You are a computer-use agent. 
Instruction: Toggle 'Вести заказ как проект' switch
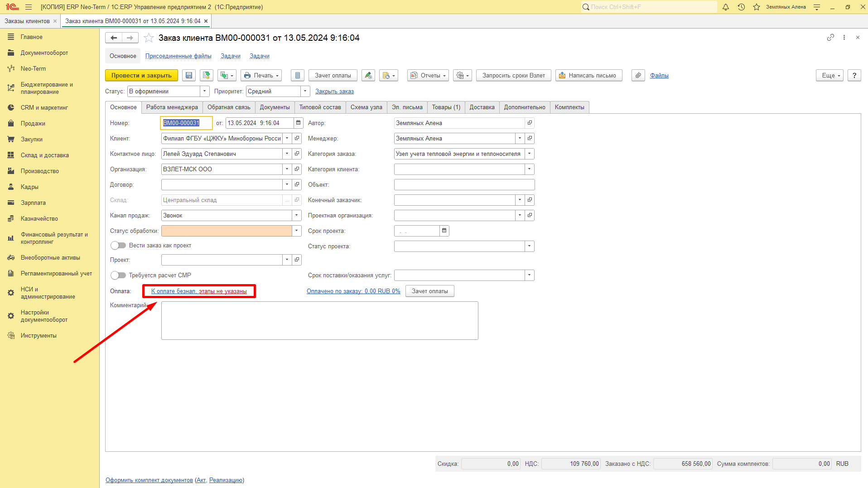click(x=118, y=245)
